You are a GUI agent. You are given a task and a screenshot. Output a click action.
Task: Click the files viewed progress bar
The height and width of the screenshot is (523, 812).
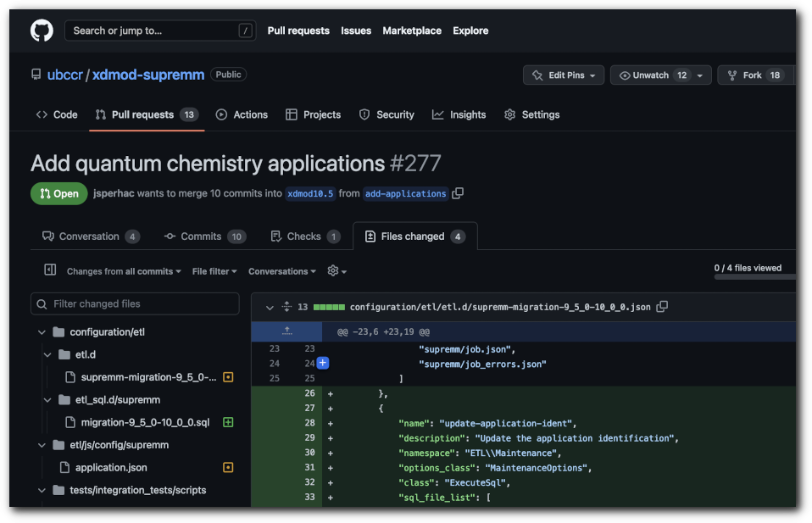pos(753,277)
